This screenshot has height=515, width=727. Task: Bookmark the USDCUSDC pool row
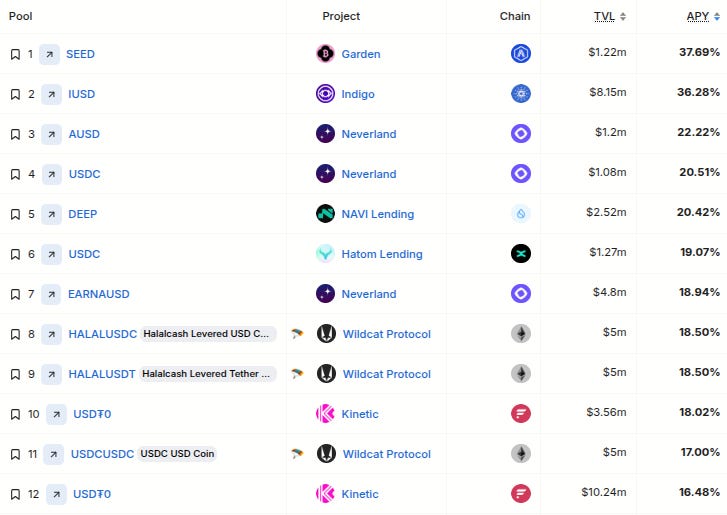point(15,454)
